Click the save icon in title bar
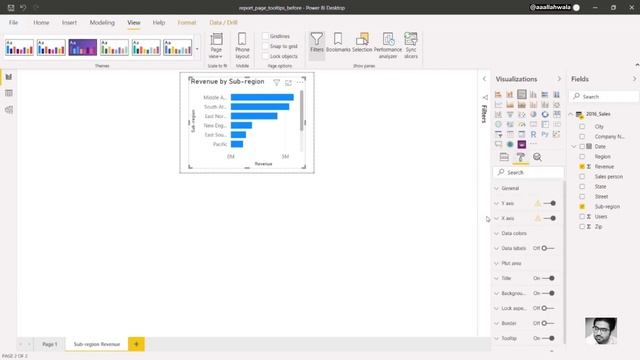The width and height of the screenshot is (640, 360). [x=11, y=7]
